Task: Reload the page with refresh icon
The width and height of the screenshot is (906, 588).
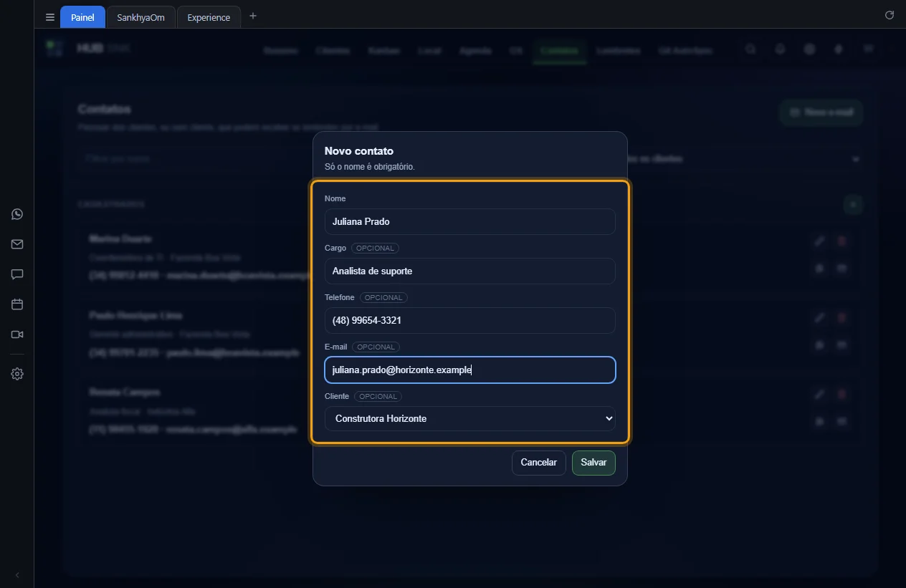Action: 890,15
